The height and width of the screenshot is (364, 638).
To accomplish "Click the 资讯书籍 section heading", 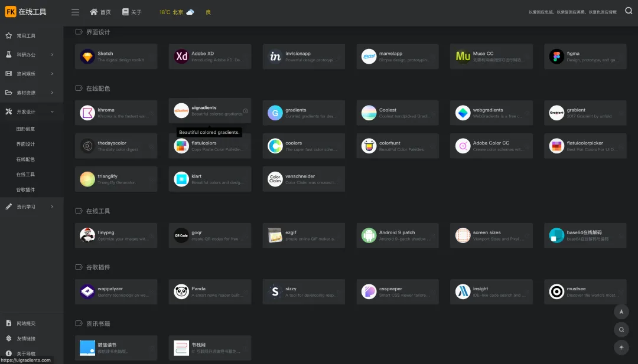I will (x=98, y=324).
